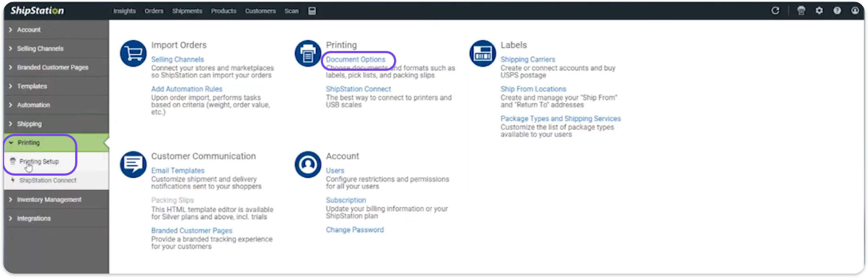The height and width of the screenshot is (278, 868).
Task: Open the settings gear icon
Action: [x=819, y=11]
